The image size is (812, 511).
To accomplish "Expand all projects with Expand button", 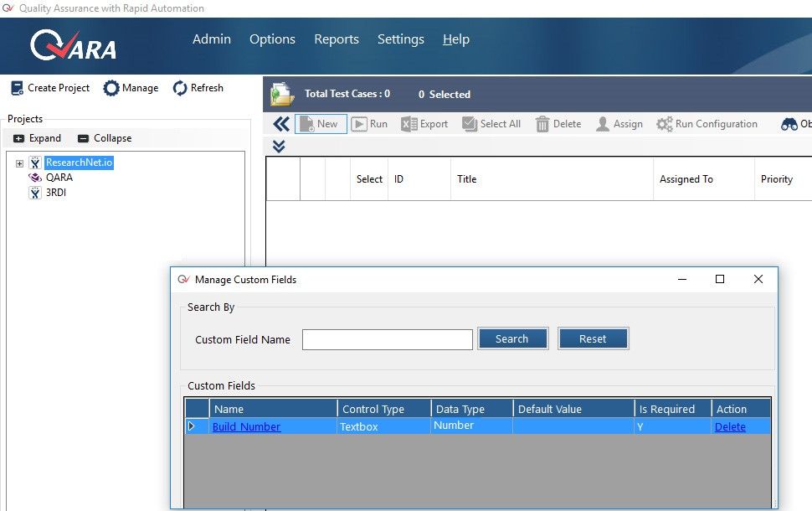I will [38, 138].
